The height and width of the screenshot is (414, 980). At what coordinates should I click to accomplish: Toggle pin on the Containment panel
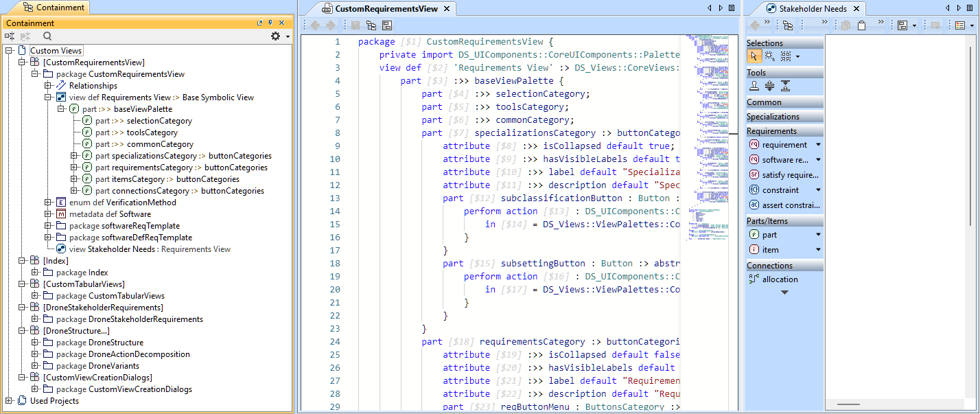tap(270, 23)
